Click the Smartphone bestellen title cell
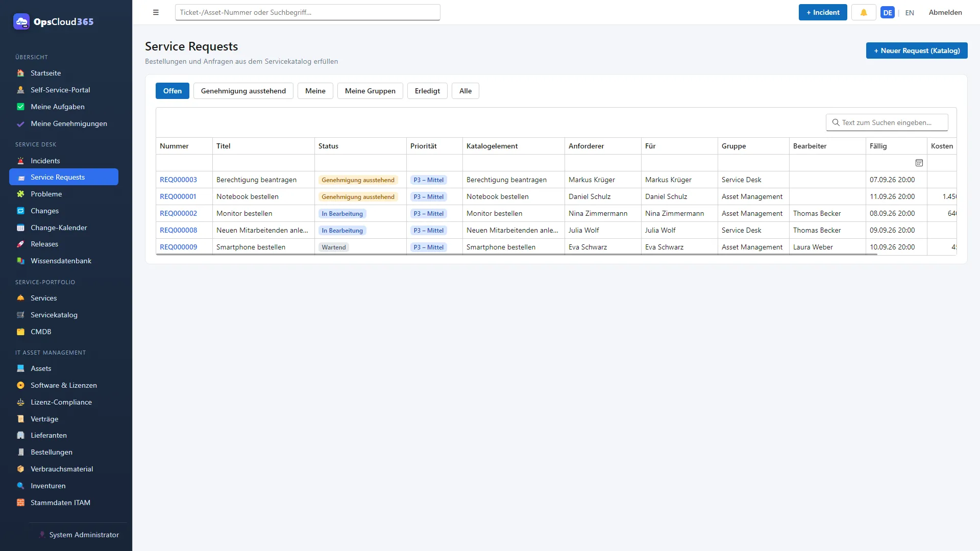 263,247
